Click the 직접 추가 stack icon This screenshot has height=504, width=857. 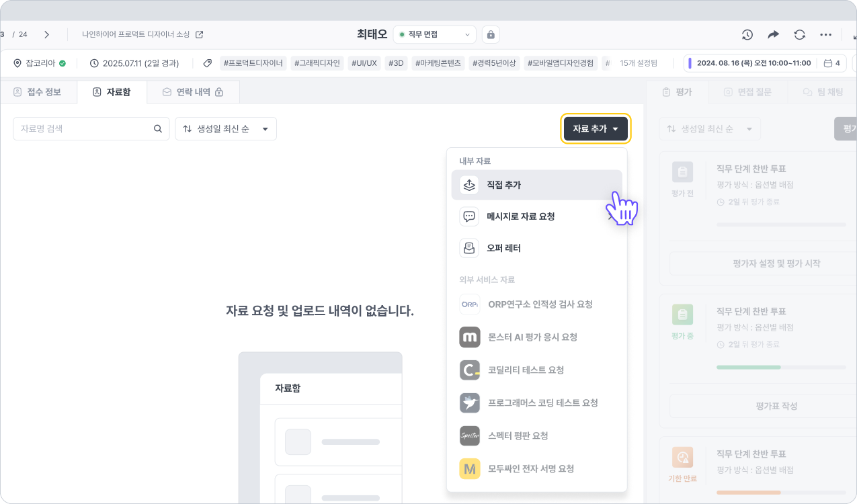(469, 185)
